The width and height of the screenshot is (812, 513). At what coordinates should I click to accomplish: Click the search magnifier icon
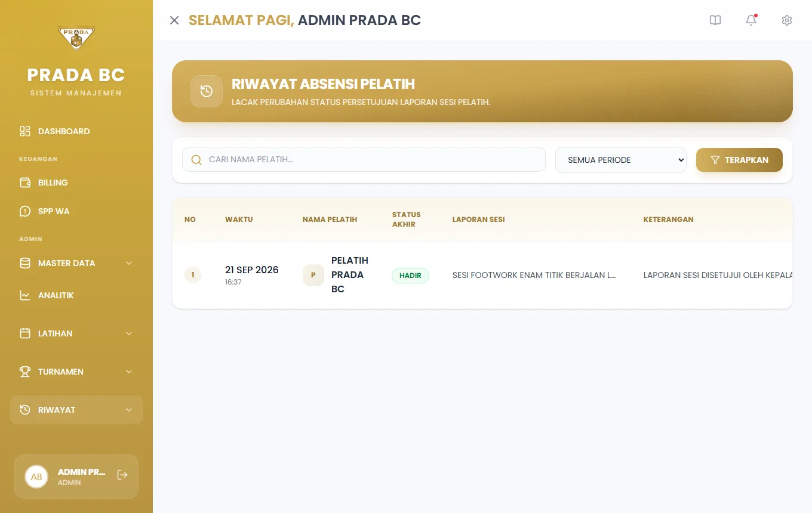click(196, 160)
